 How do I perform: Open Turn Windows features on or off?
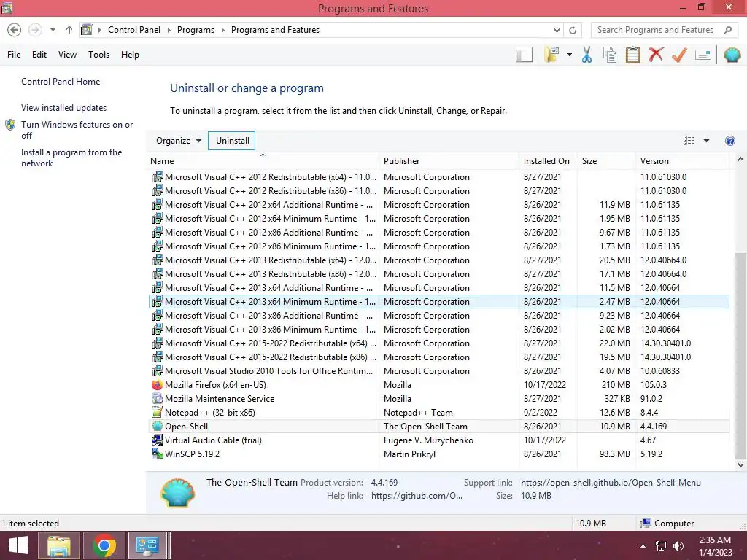(x=77, y=130)
